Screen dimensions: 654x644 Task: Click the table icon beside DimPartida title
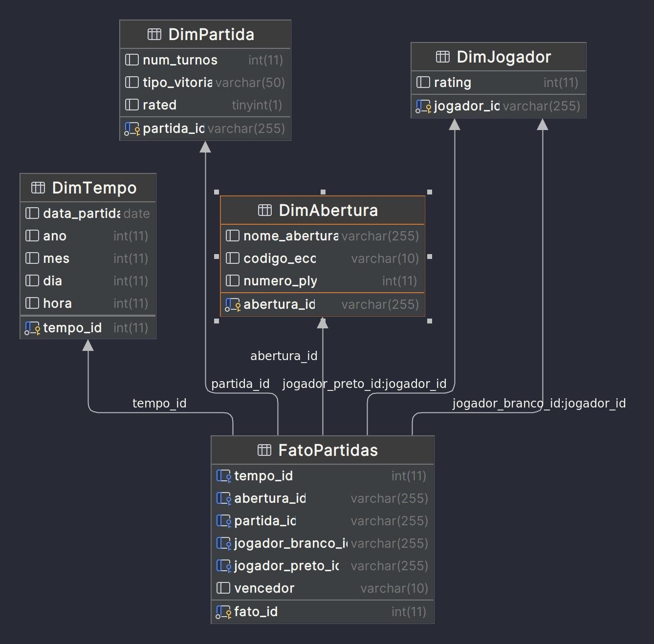coord(154,34)
